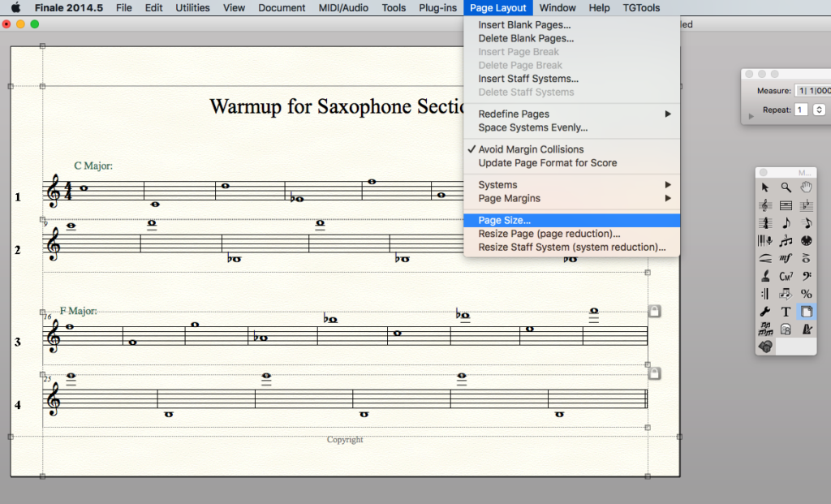This screenshot has height=504, width=831.
Task: Select the Selection arrow tool
Action: [x=765, y=187]
